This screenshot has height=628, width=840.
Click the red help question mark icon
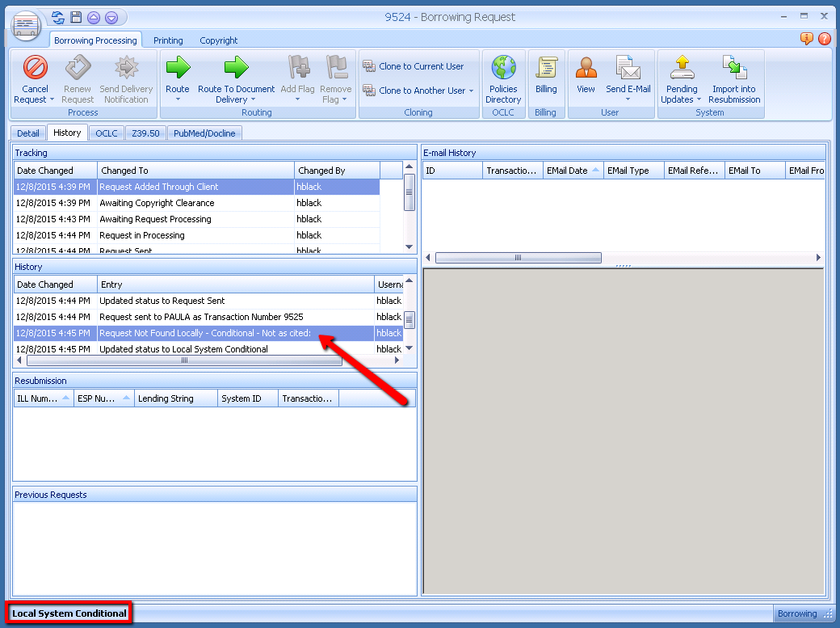point(824,38)
